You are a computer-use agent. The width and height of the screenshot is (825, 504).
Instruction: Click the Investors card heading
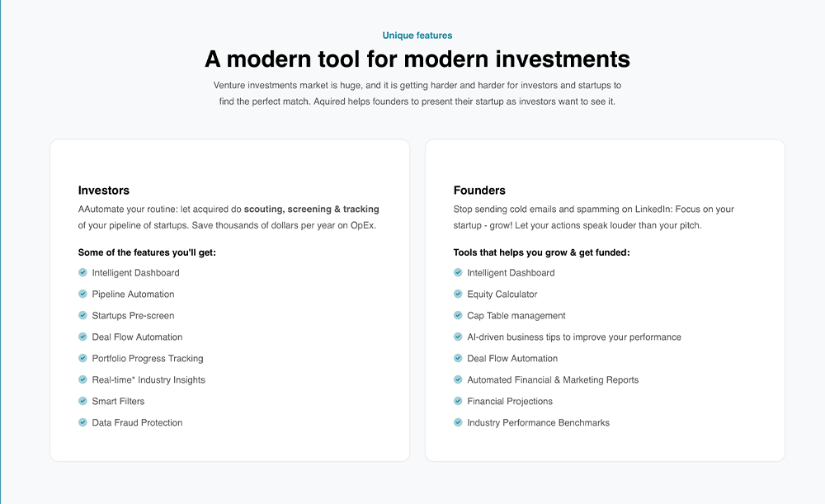click(x=104, y=191)
